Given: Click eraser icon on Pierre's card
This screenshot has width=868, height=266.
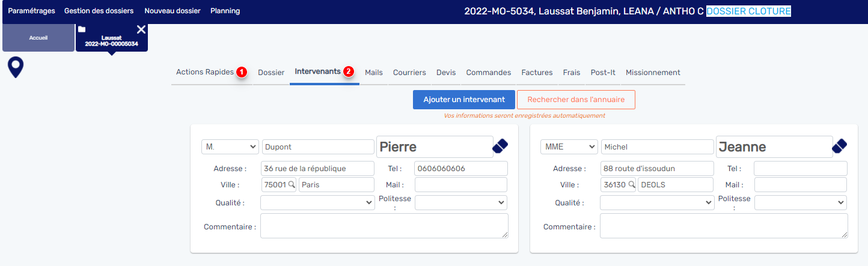Looking at the screenshot, I should (x=500, y=147).
